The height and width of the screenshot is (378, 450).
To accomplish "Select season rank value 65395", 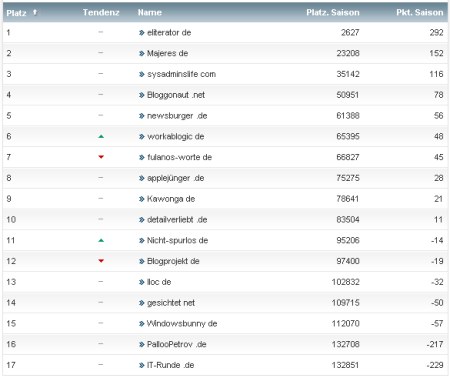I will tap(348, 136).
